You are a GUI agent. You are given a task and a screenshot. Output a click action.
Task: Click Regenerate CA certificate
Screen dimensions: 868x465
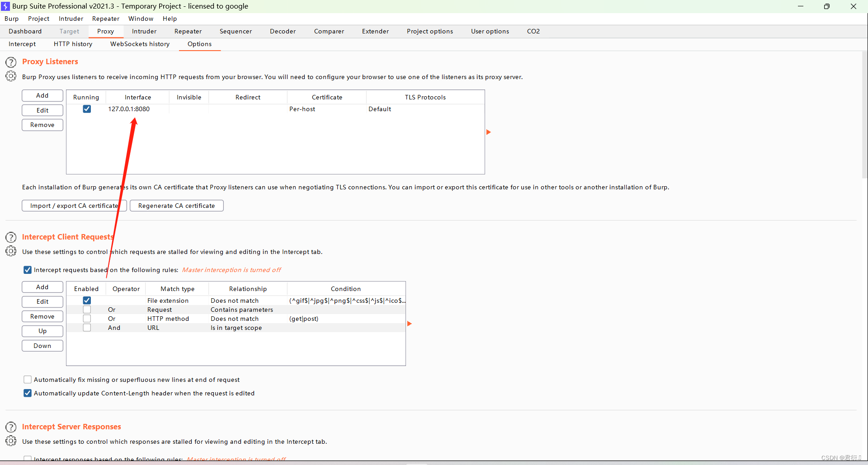coord(177,206)
